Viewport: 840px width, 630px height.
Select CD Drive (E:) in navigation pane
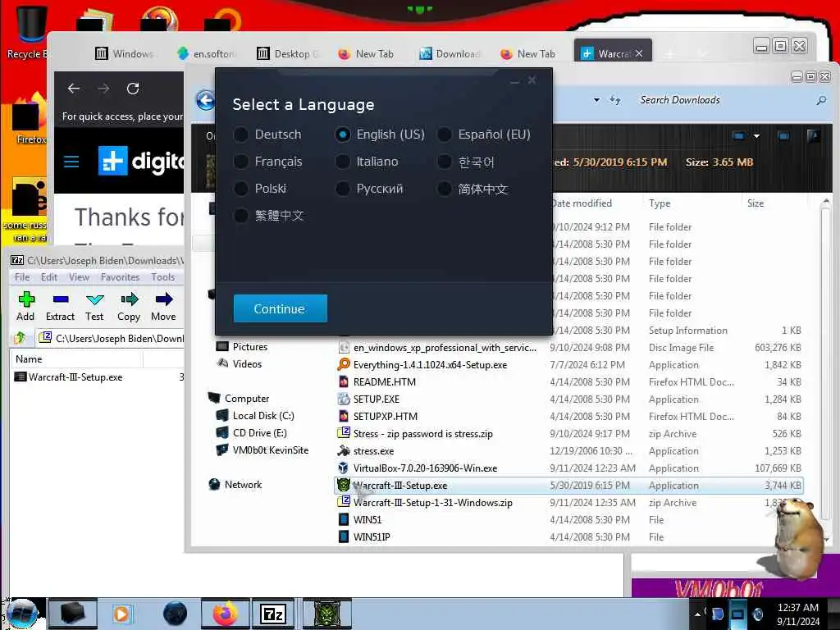tap(251, 432)
